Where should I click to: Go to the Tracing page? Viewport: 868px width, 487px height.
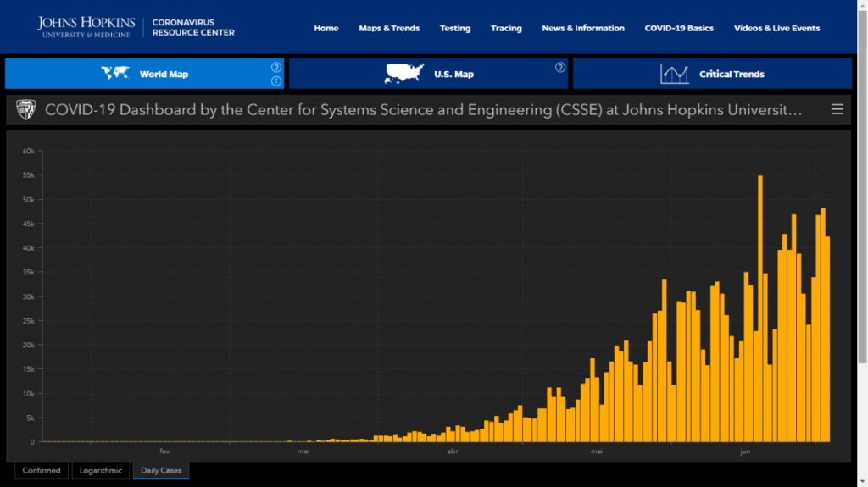506,28
